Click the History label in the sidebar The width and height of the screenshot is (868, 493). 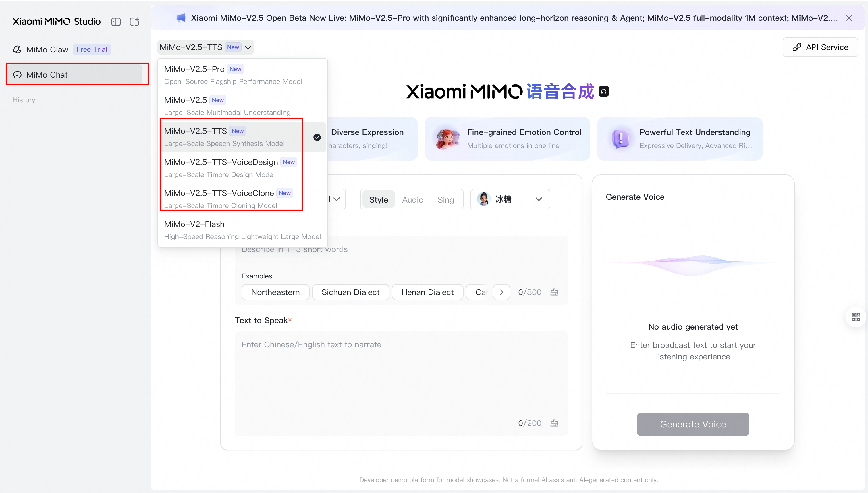point(24,100)
